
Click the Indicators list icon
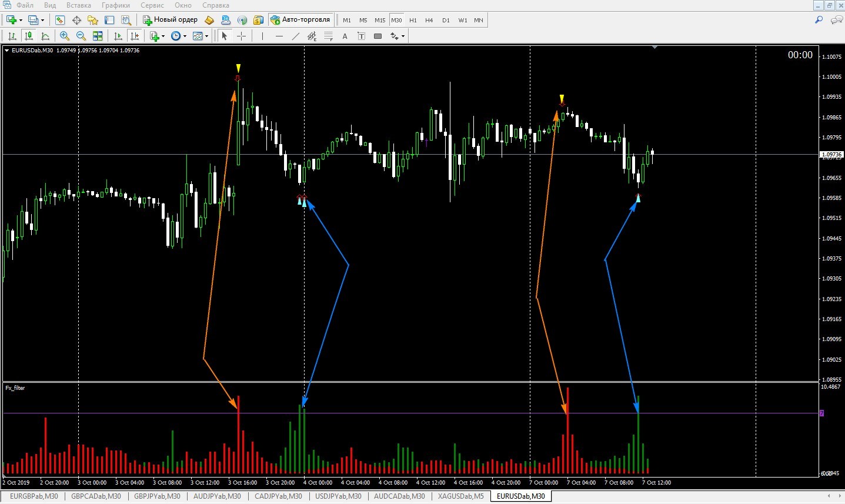pos(155,36)
